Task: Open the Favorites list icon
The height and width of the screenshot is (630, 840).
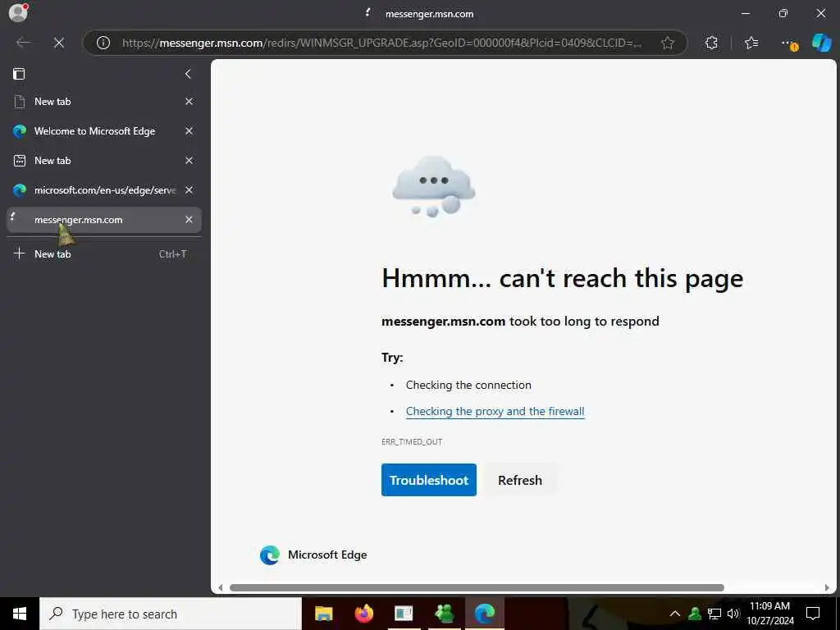Action: coord(751,43)
